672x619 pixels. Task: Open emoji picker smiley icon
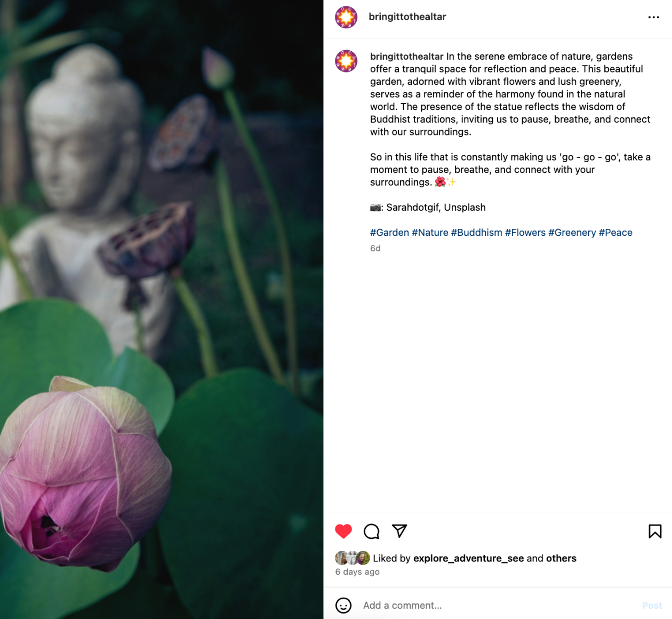[343, 605]
